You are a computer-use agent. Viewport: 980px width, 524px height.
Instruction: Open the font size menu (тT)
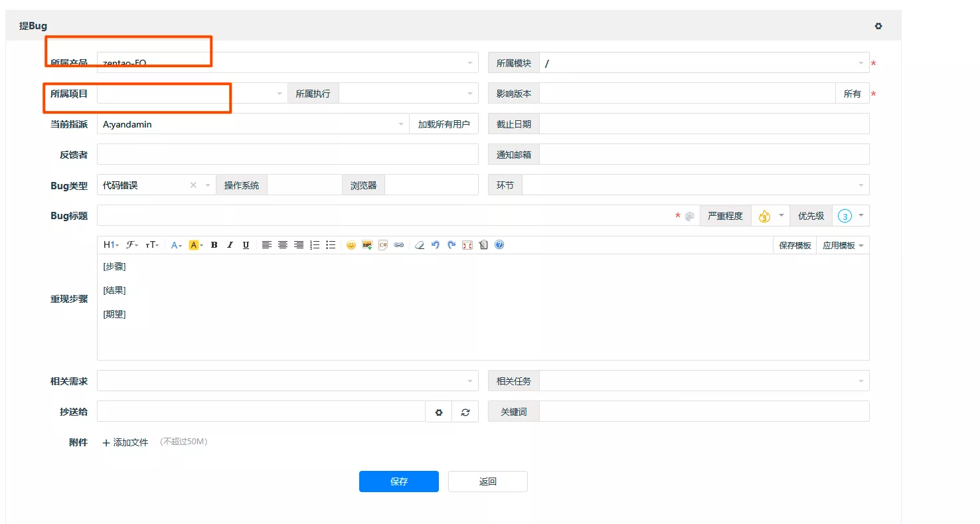pos(153,245)
